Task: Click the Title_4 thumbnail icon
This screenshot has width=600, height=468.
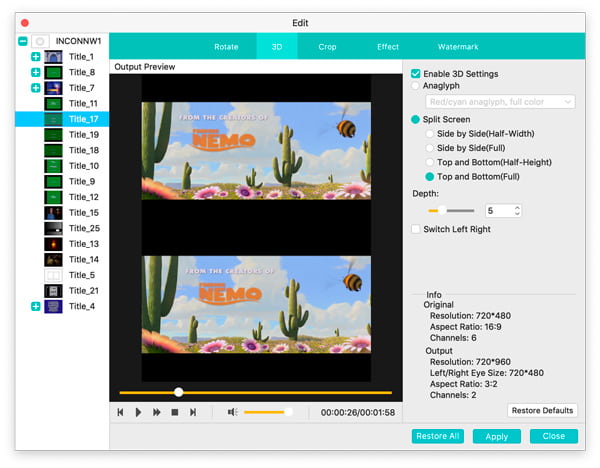Action: pos(53,306)
